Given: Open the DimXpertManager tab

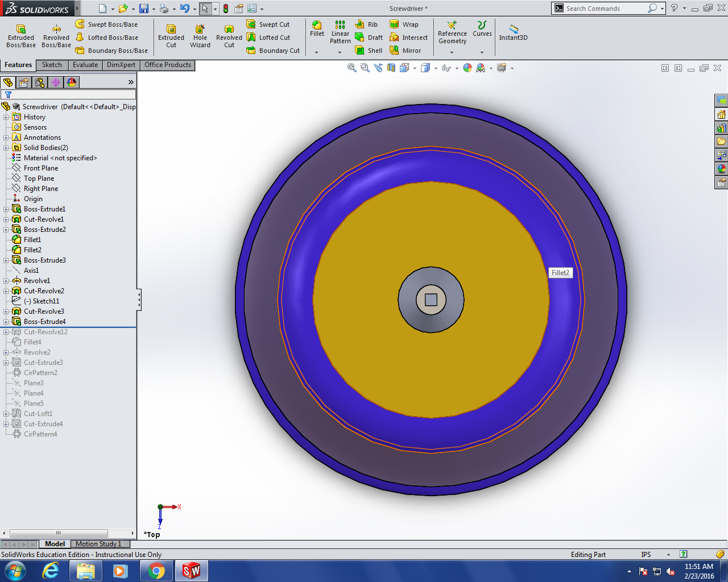Looking at the screenshot, I should point(56,82).
